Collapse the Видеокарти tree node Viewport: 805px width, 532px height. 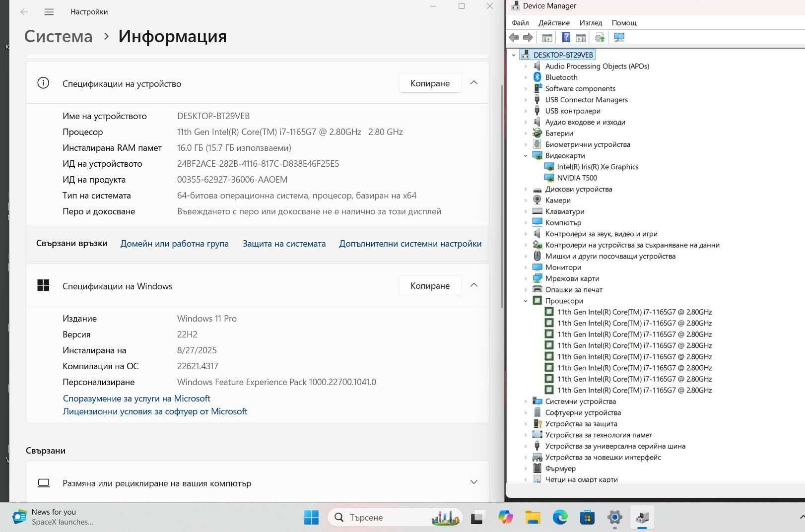[x=526, y=155]
